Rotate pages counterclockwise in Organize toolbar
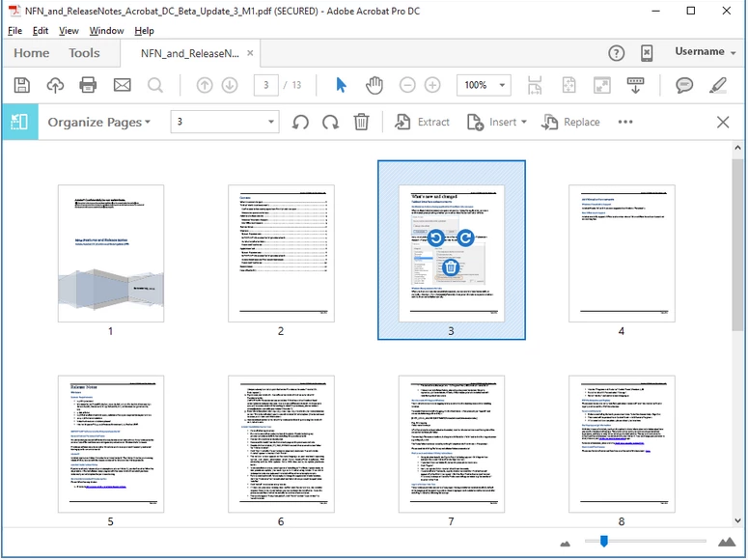Image resolution: width=748 pixels, height=560 pixels. tap(300, 123)
